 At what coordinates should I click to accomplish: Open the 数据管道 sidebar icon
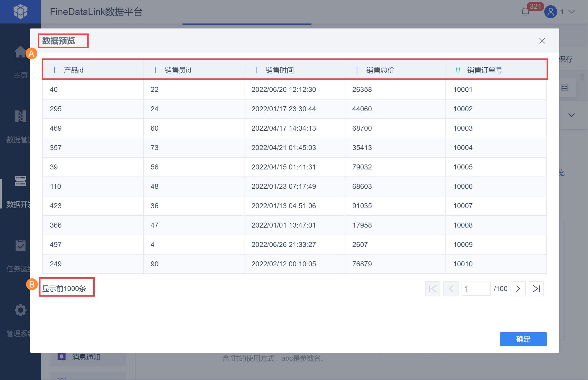coord(20,116)
